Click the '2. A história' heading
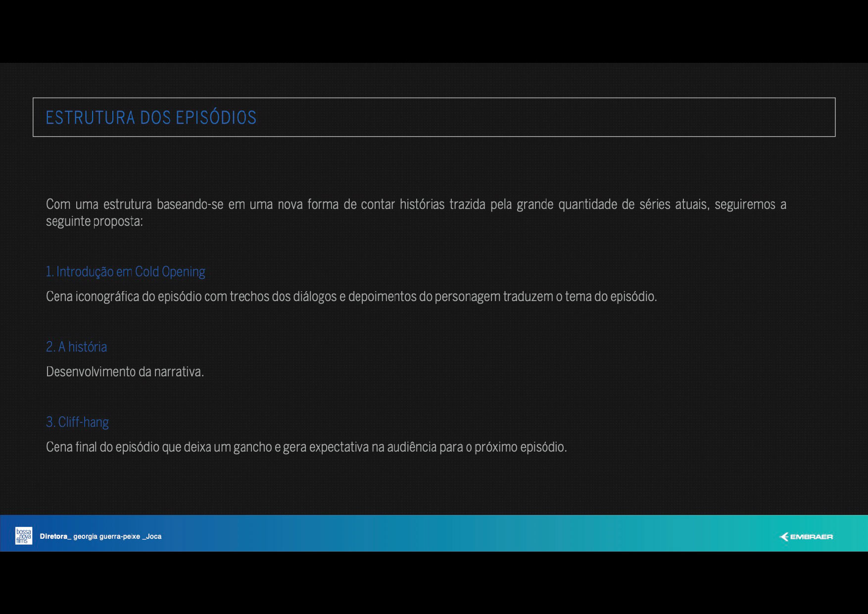Viewport: 868px width, 614px height. (76, 347)
